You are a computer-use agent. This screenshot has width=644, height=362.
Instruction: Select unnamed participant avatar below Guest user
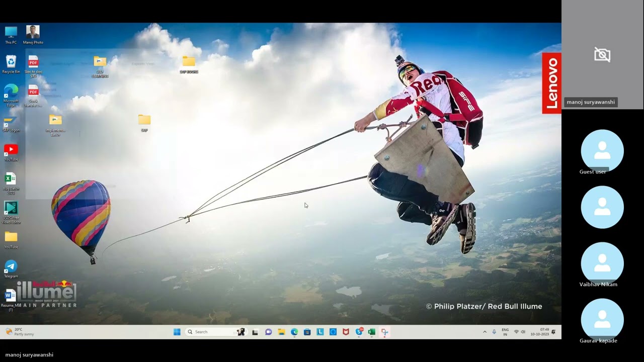(602, 207)
